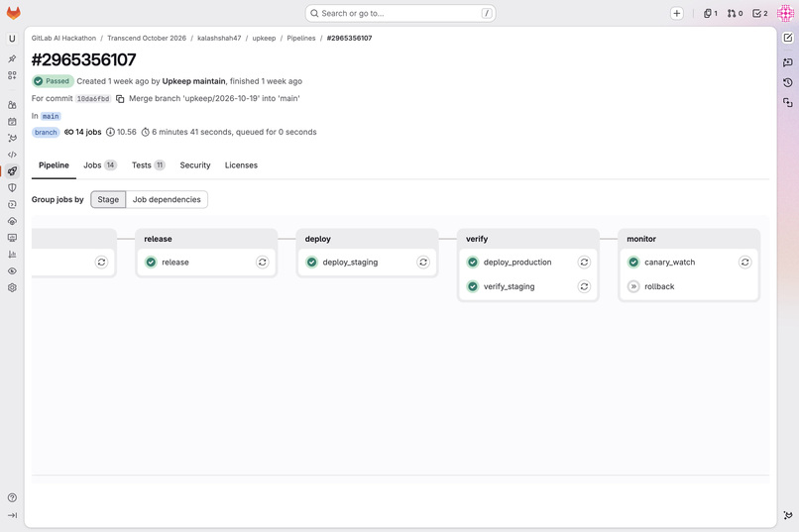The image size is (799, 532).
Task: Open the Analyze chart icon in sidebar
Action: (x=12, y=254)
